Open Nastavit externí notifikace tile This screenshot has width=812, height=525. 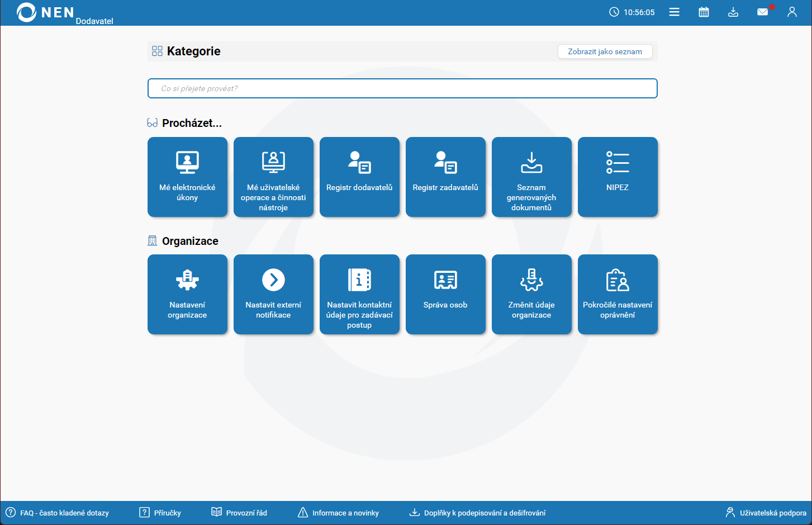point(273,294)
